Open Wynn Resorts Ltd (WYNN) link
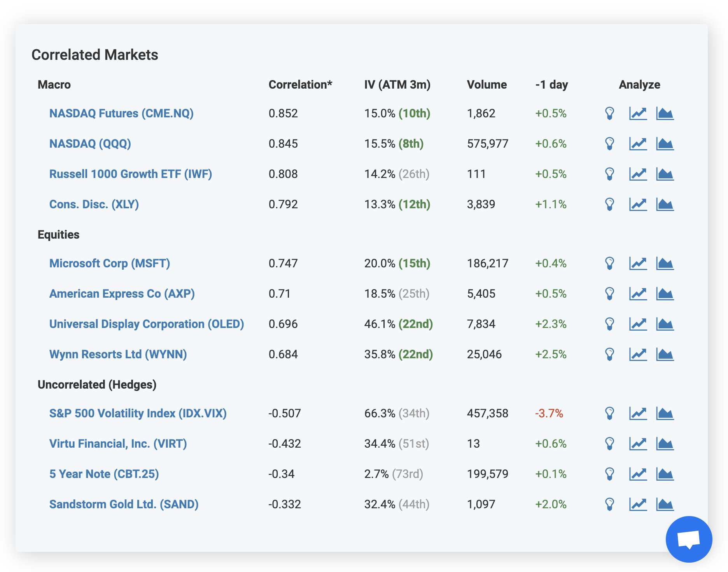This screenshot has width=728, height=572. click(118, 354)
